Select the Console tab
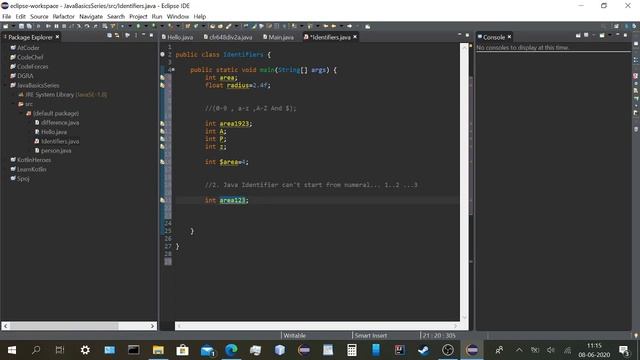The width and height of the screenshot is (640, 360). pos(494,37)
